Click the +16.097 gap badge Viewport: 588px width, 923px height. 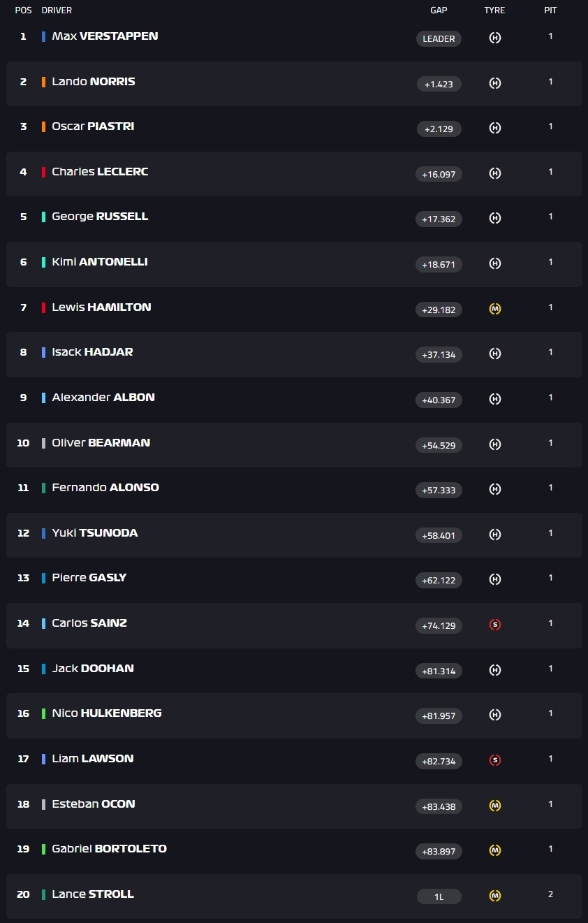pos(439,174)
